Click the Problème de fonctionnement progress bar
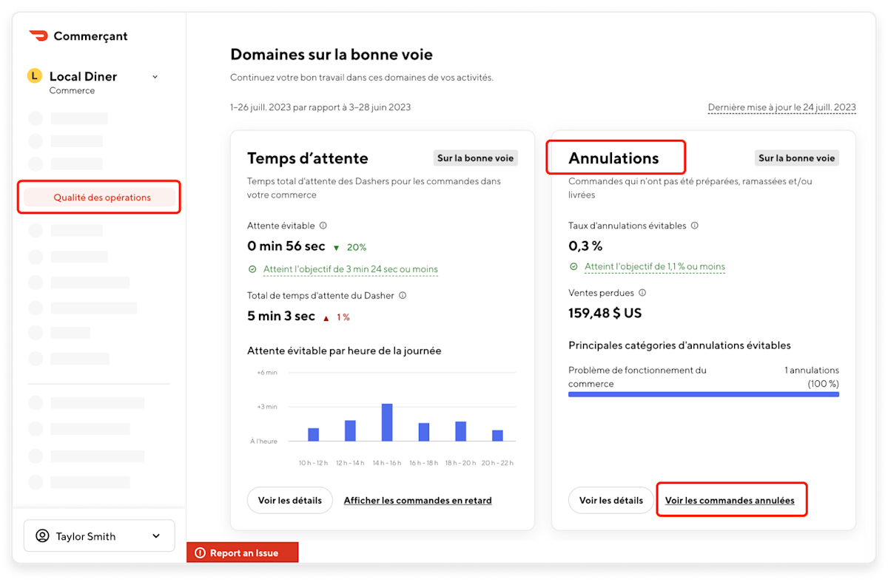The width and height of the screenshot is (888, 588). (x=704, y=394)
